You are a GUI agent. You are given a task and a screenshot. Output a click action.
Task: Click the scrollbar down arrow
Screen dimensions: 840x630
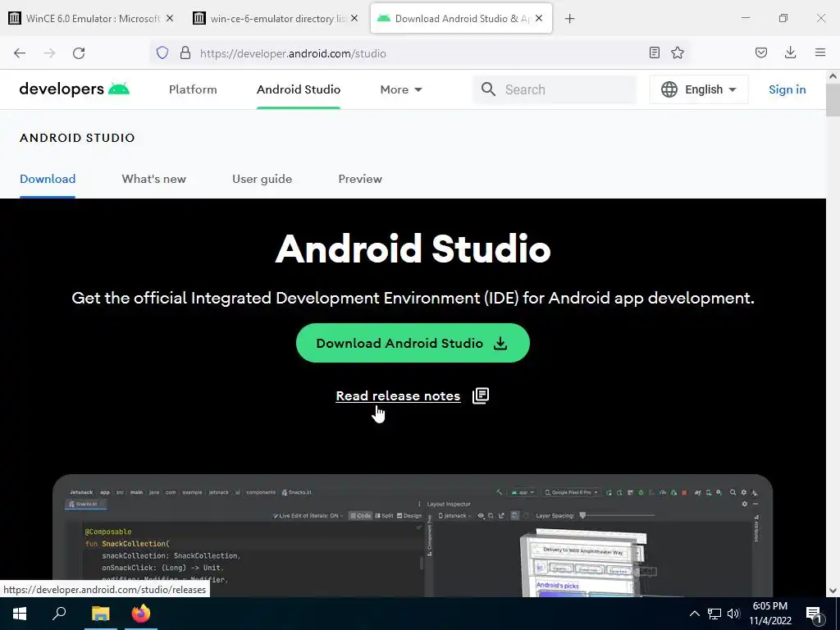coord(833,591)
